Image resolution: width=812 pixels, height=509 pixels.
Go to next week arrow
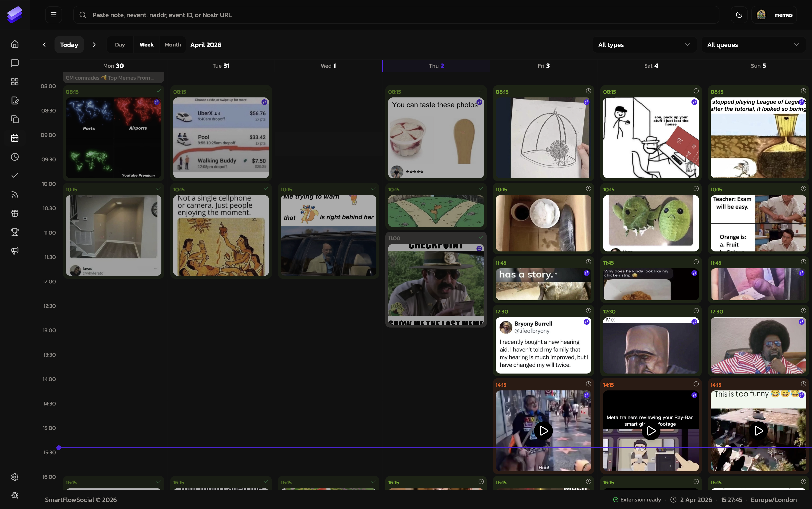[x=94, y=45]
